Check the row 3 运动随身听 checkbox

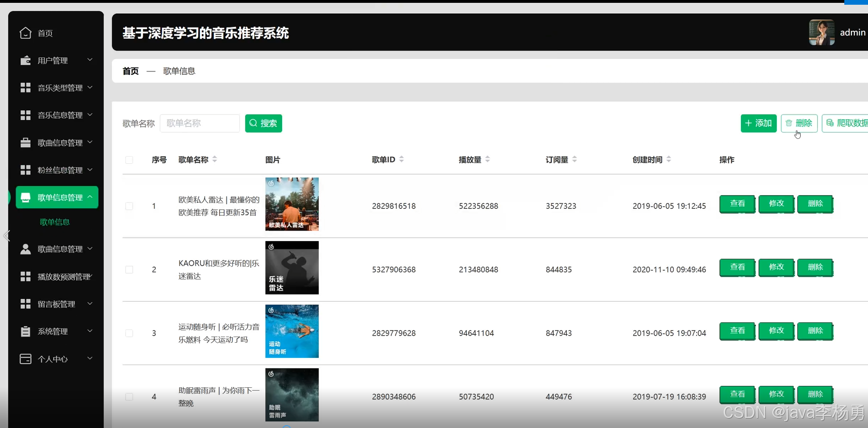click(129, 333)
